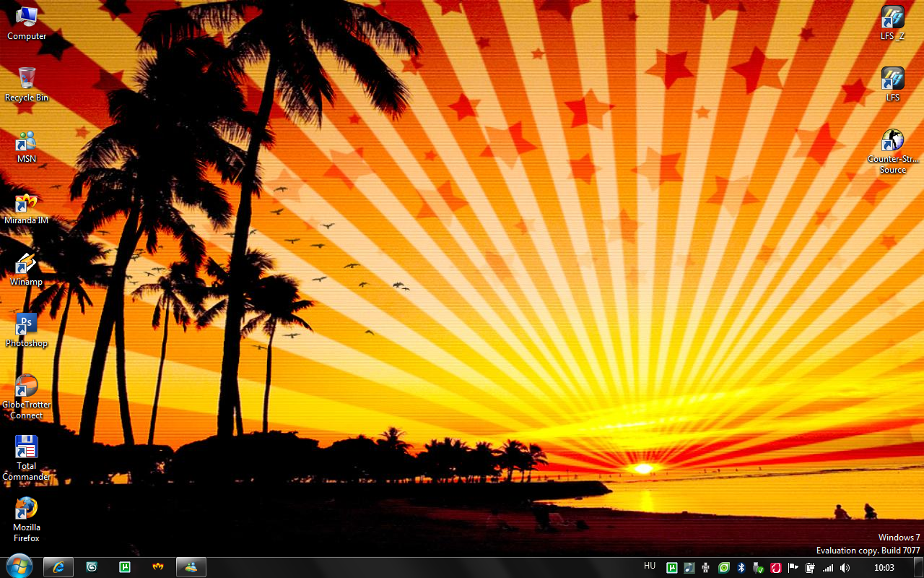
Task: Select the GlobeTrotter Connect shortcut
Action: point(27,397)
